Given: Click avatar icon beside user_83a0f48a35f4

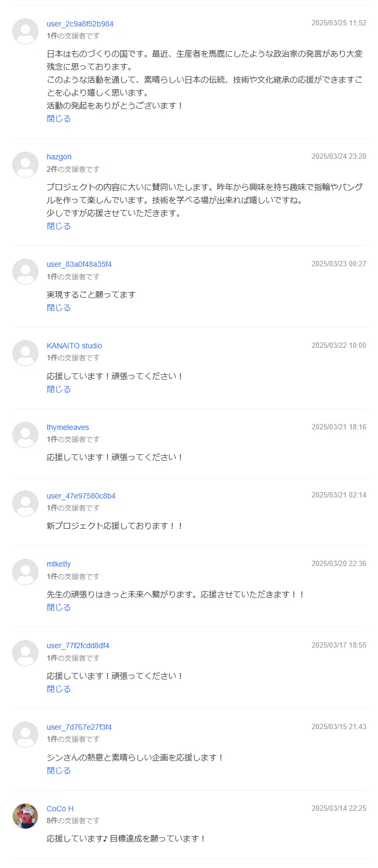Looking at the screenshot, I should pos(25,272).
